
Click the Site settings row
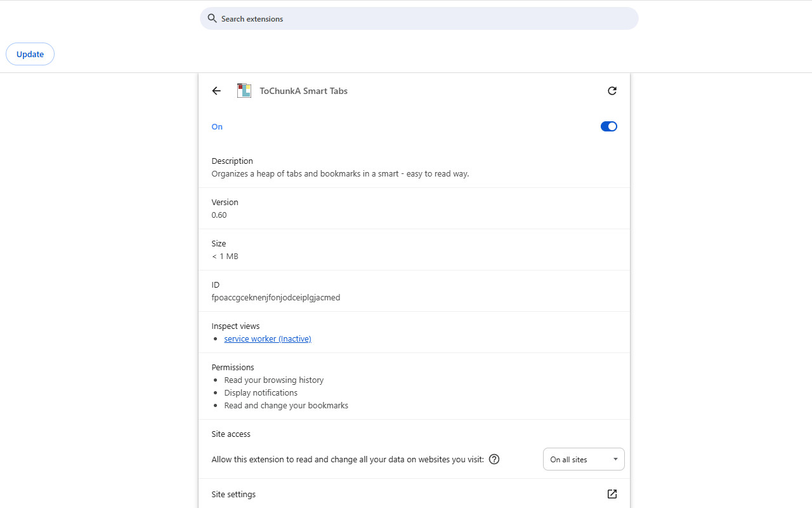pyautogui.click(x=233, y=494)
